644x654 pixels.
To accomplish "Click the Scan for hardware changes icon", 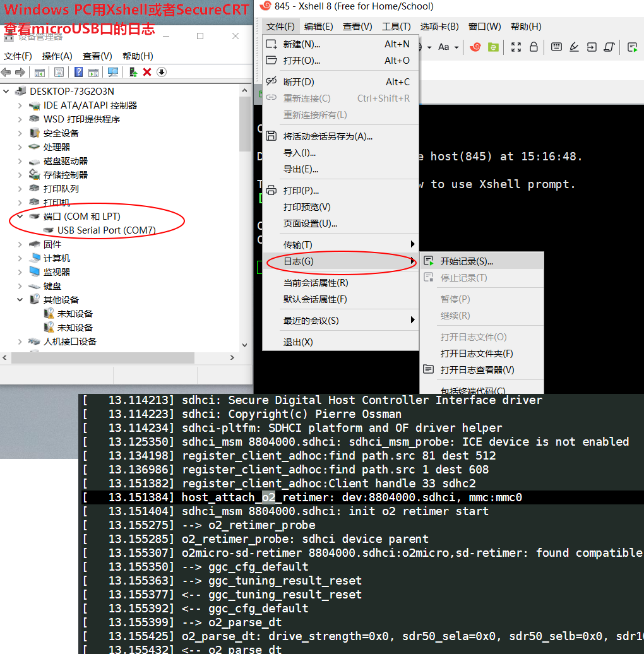I will [x=113, y=72].
